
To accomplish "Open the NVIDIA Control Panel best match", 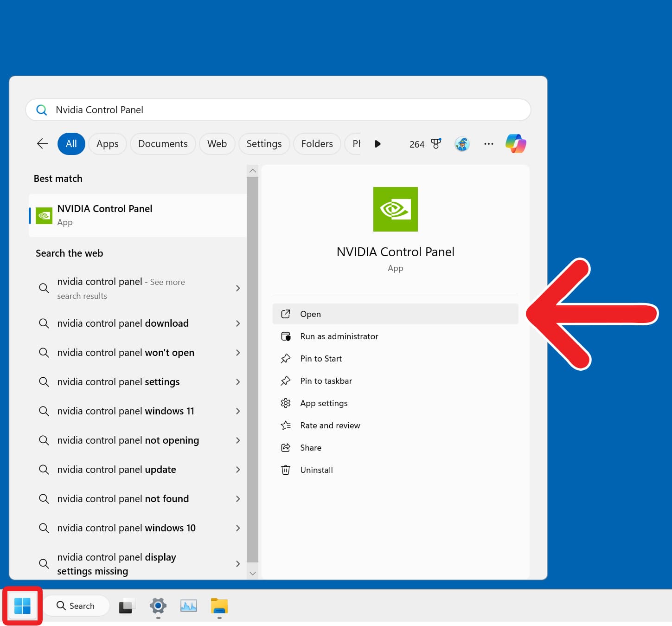I will click(x=138, y=215).
